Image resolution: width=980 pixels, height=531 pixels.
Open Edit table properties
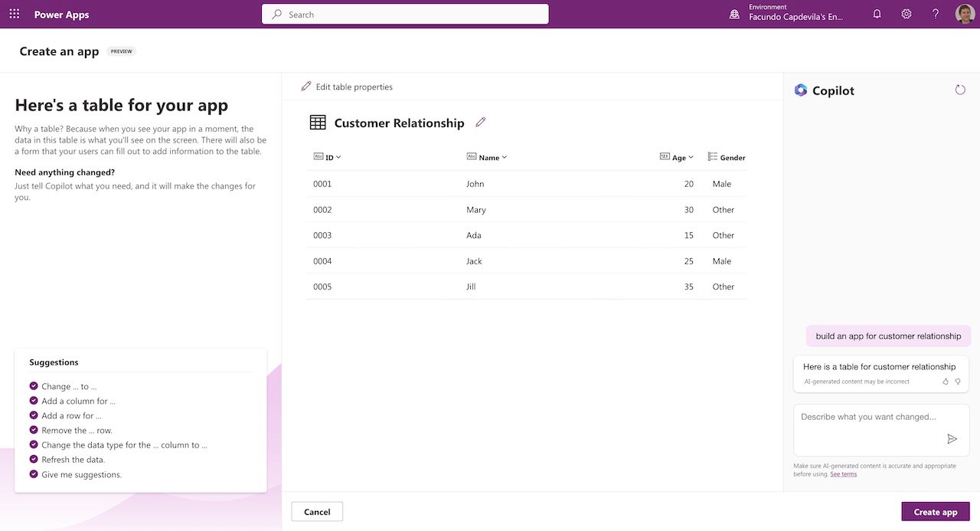point(347,87)
